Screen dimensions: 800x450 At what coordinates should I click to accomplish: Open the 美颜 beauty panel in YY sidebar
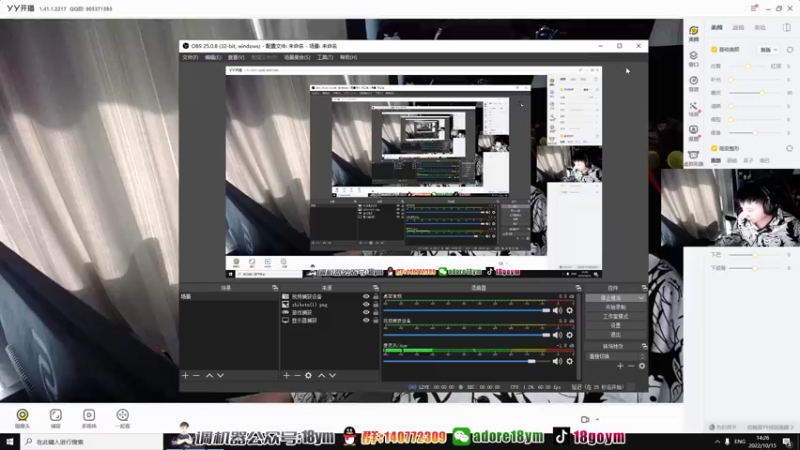click(x=693, y=33)
